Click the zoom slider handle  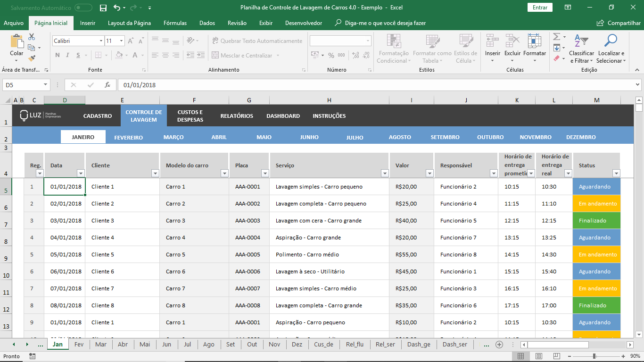click(594, 356)
